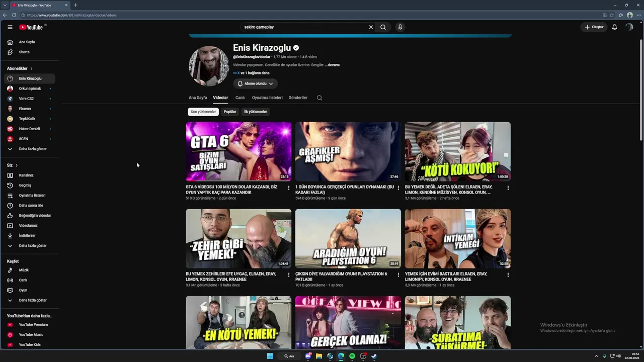The image size is (644, 362).
Task: Open the Gönderiler tab
Action: pos(298,98)
